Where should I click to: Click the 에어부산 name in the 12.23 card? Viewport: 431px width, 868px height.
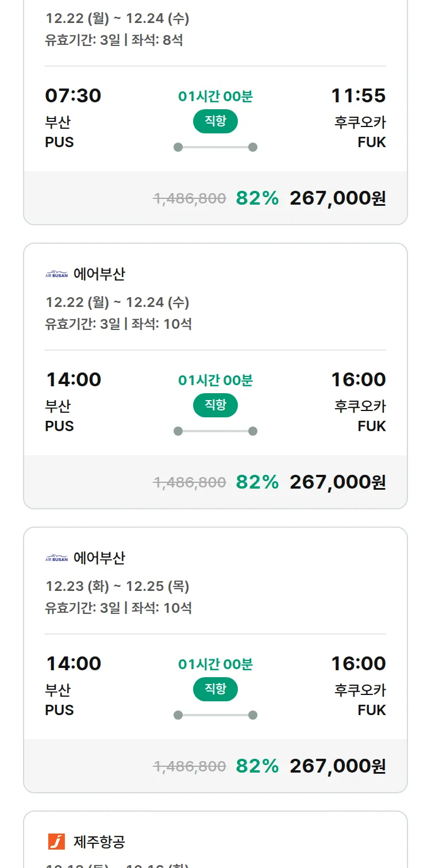coord(99,558)
